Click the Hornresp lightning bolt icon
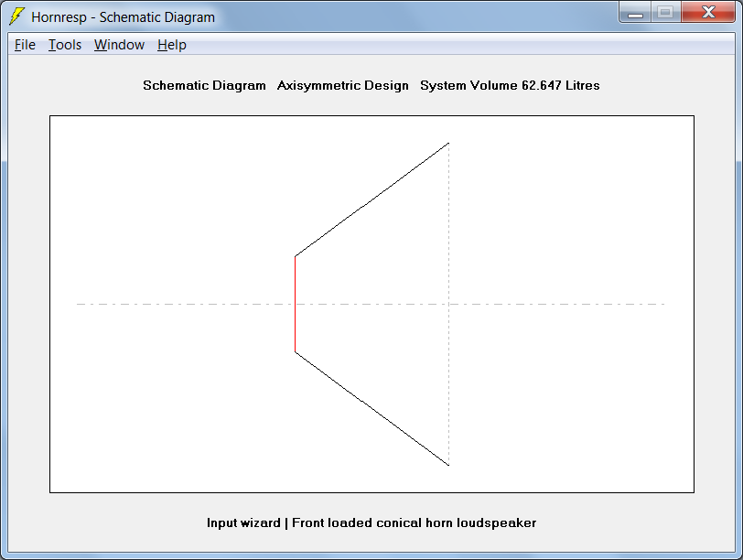This screenshot has height=560, width=743. click(x=16, y=16)
